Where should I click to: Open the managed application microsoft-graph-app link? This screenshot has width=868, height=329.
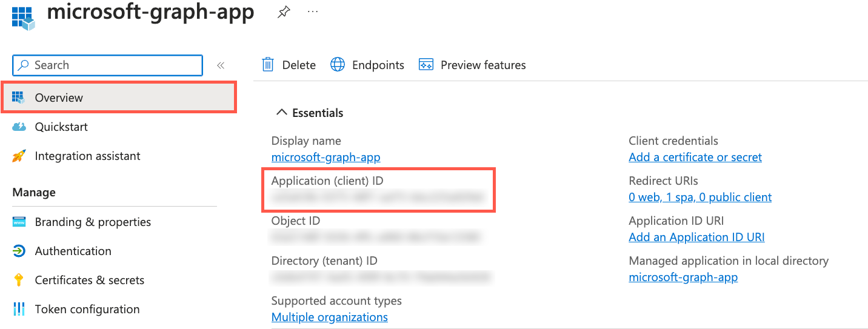683,277
